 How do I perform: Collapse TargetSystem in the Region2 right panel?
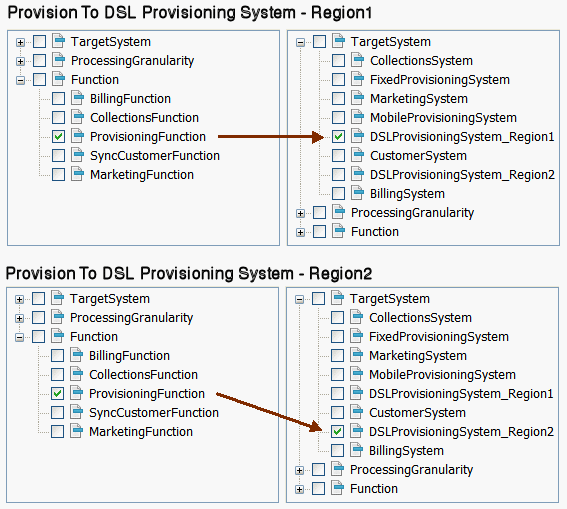point(299,300)
